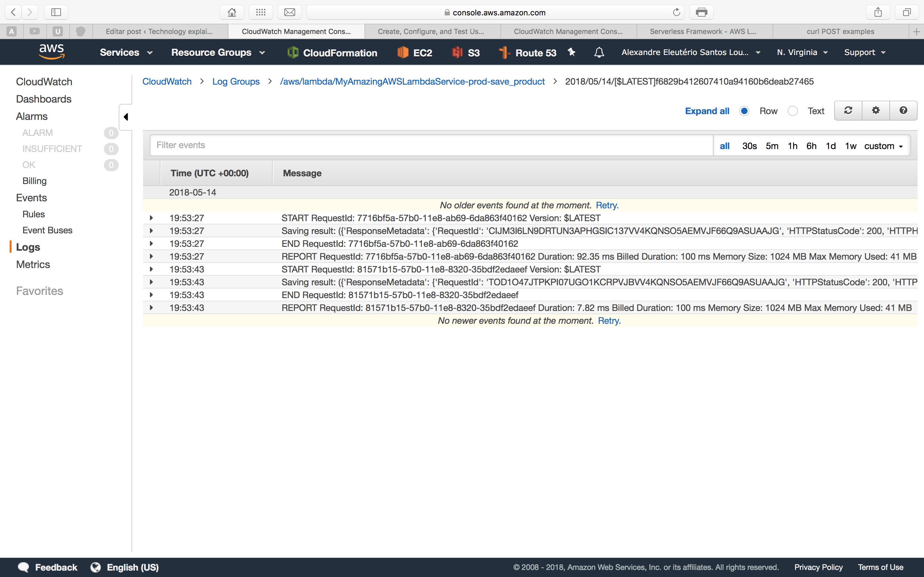The image size is (924, 577).
Task: Open the notifications bell
Action: pos(599,52)
